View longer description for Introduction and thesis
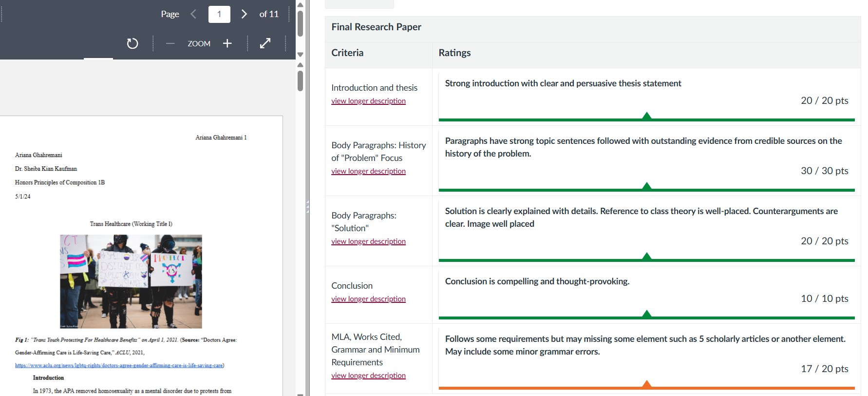 point(368,101)
